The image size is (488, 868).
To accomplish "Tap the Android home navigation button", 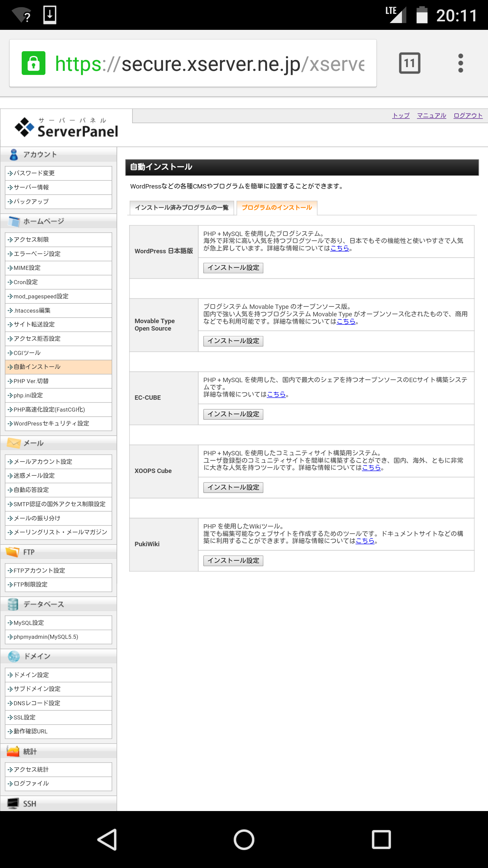I will (244, 840).
